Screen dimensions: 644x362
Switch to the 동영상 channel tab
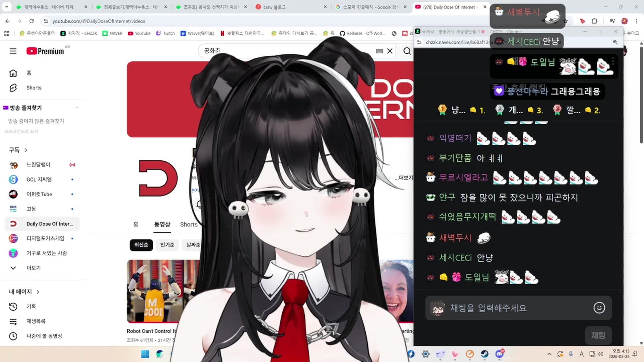(162, 224)
